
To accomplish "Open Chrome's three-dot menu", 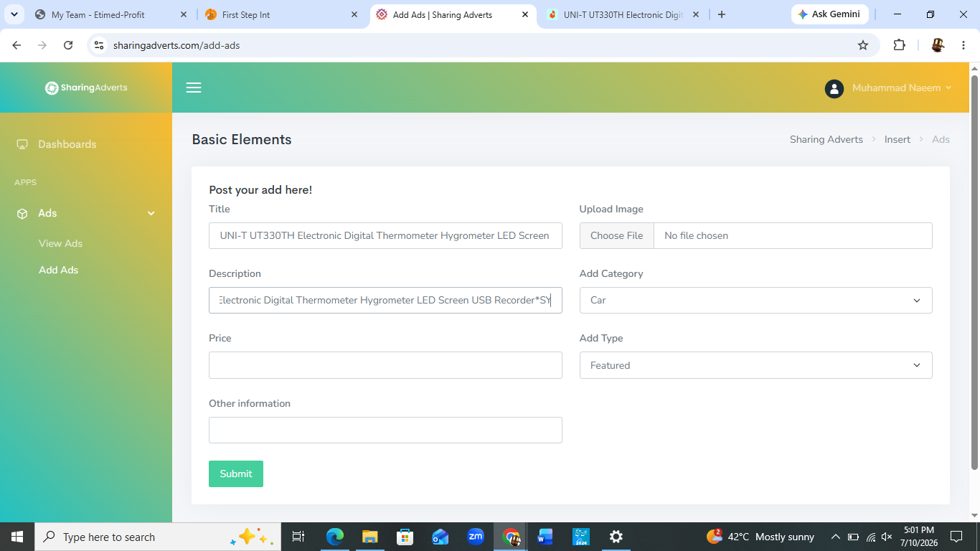I will point(963,45).
